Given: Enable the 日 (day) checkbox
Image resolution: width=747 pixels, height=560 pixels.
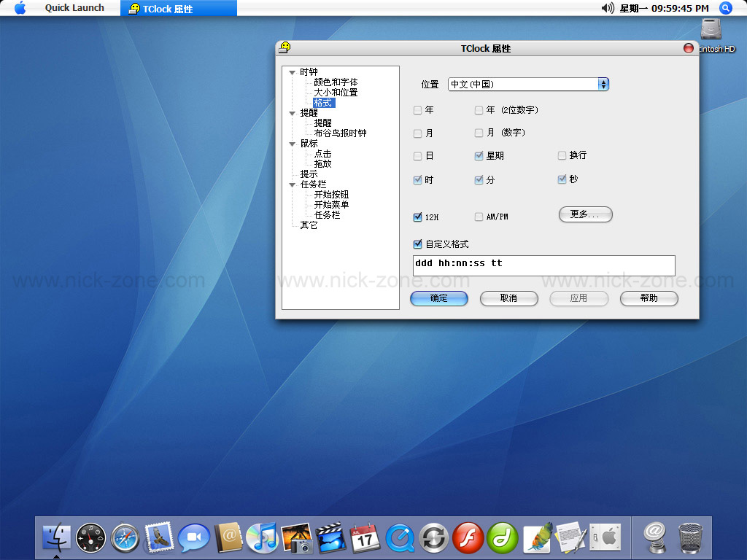Looking at the screenshot, I should click(x=418, y=156).
